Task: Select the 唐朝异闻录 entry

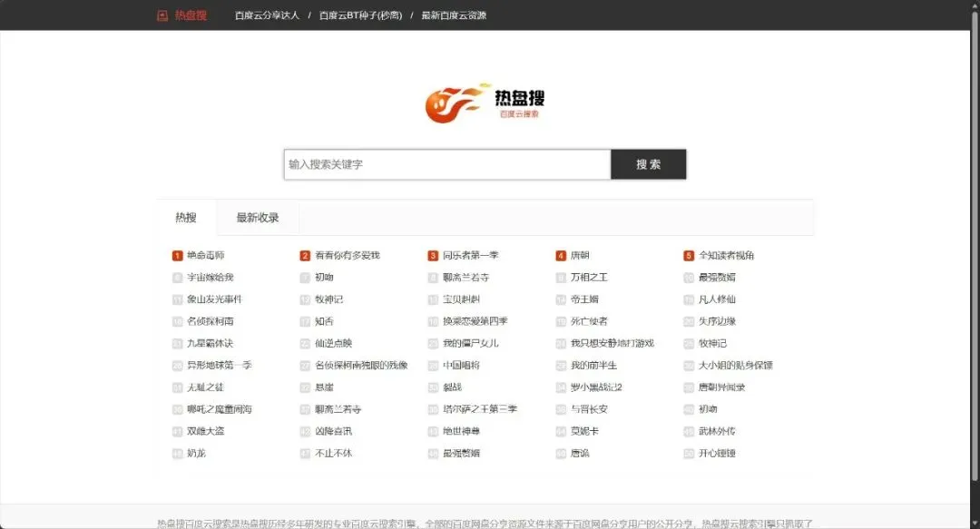Action: (x=722, y=387)
